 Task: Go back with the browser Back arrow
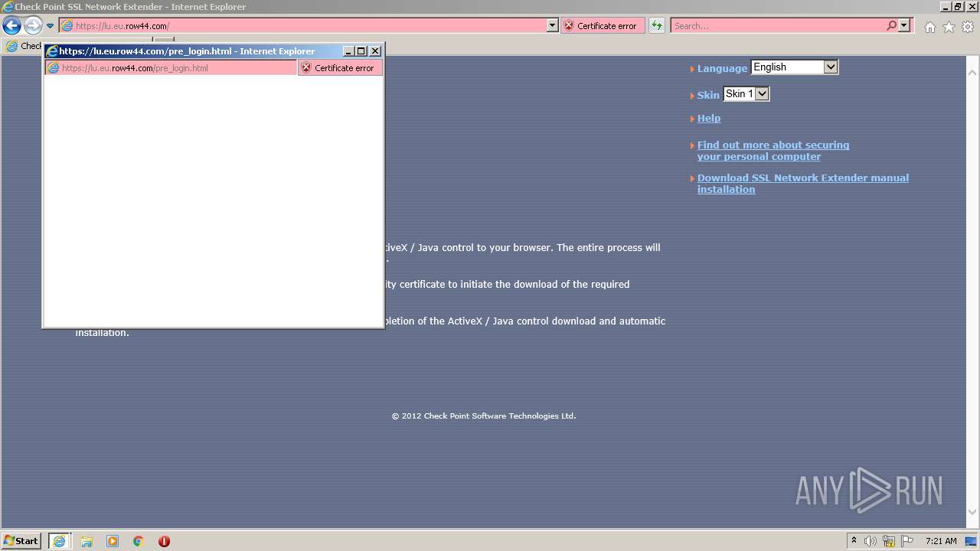(x=11, y=26)
